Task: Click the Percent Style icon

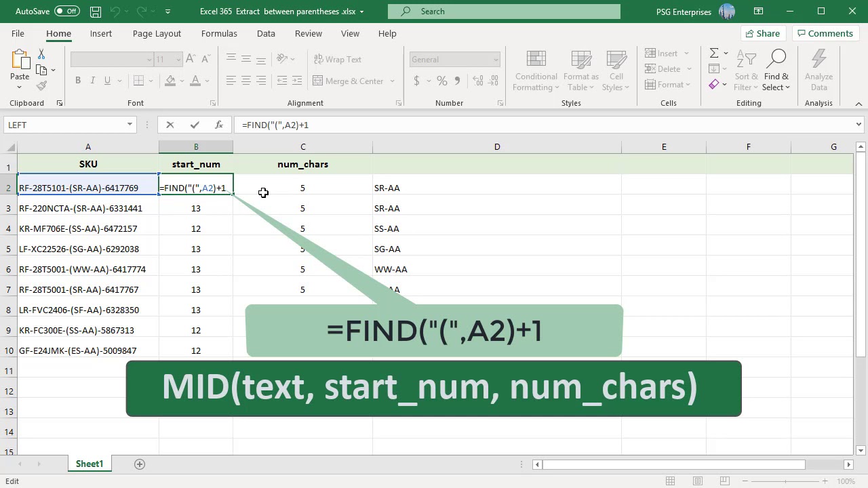Action: (x=442, y=81)
